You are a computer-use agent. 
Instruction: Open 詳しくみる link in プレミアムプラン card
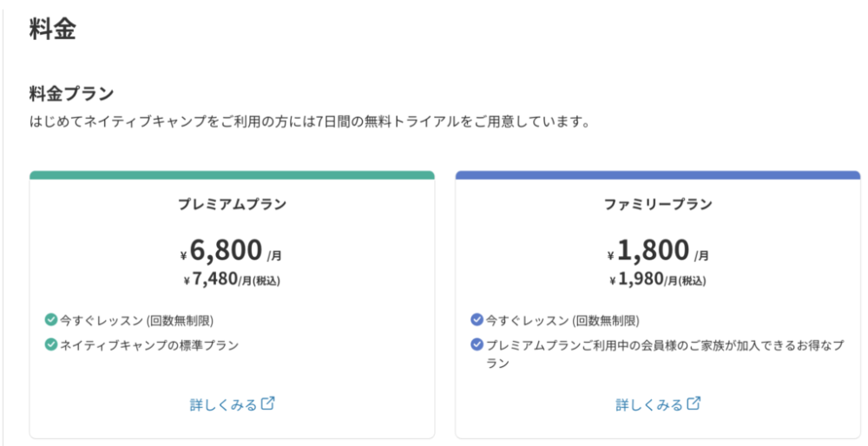pyautogui.click(x=223, y=404)
